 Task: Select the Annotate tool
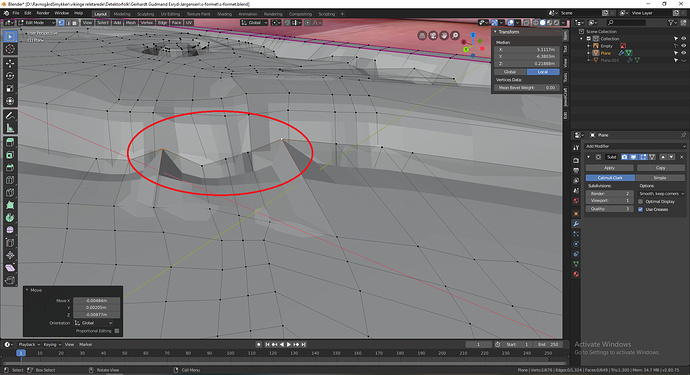coord(10,115)
